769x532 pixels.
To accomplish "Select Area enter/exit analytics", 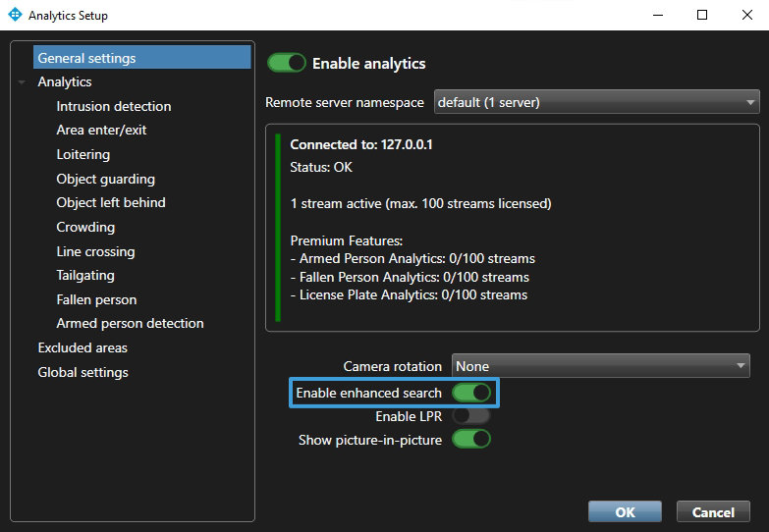I will 101,130.
